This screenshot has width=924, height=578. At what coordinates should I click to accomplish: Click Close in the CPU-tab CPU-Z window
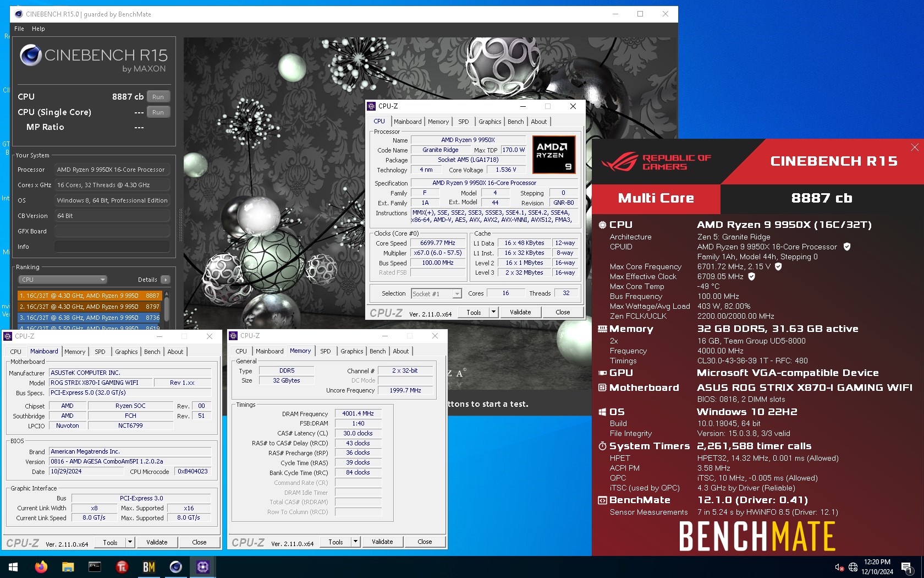coord(563,312)
